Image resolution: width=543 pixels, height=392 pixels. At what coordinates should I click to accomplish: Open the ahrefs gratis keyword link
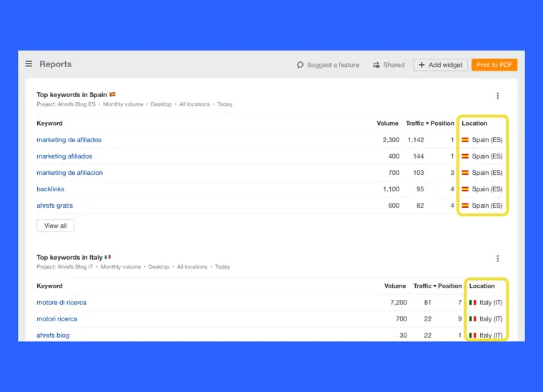[x=55, y=206]
